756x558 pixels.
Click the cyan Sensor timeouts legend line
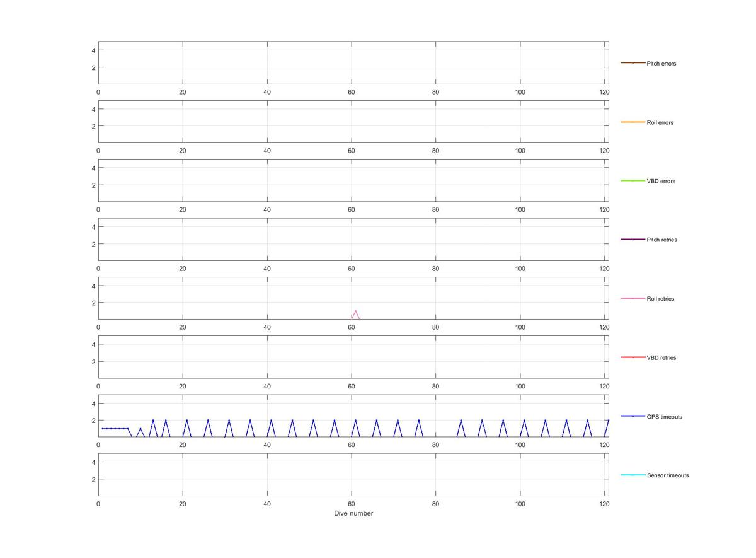click(x=633, y=475)
